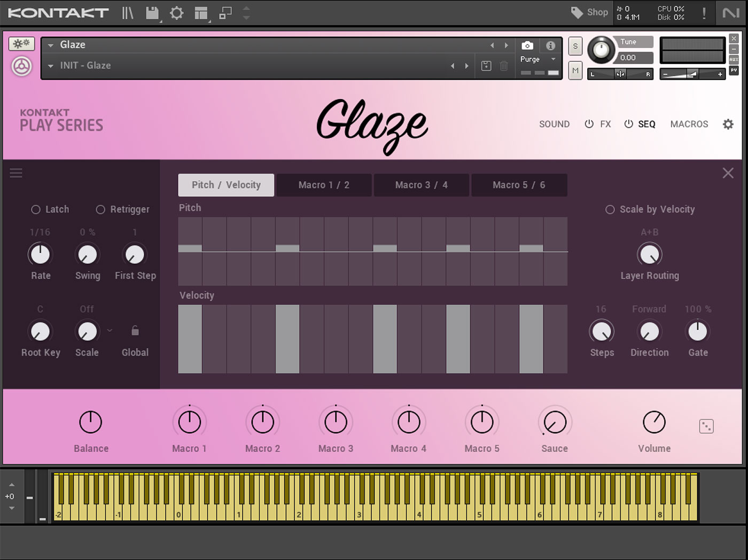
Task: Click the main Volume knob
Action: [x=654, y=422]
